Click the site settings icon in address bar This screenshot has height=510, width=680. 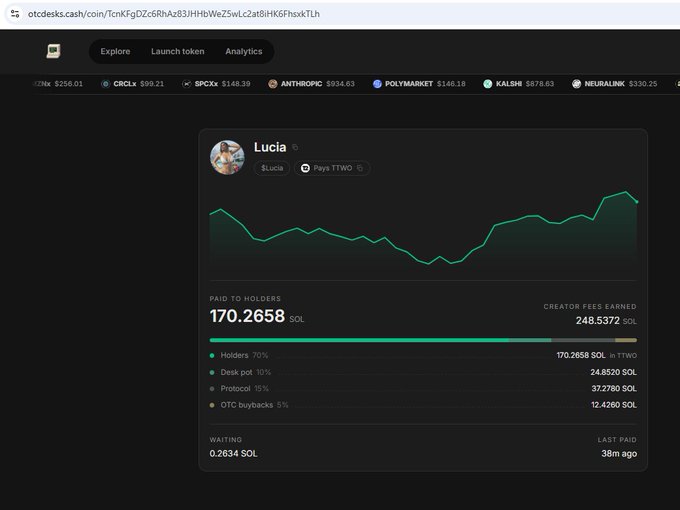point(15,14)
